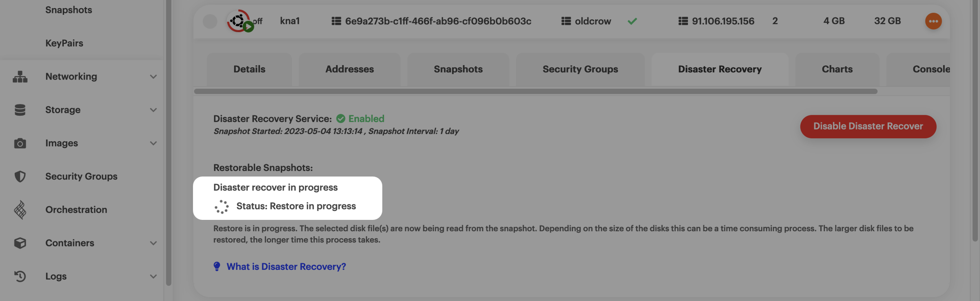Screen dimensions: 980x301
Task: Open the Charts tab
Action: (x=837, y=69)
